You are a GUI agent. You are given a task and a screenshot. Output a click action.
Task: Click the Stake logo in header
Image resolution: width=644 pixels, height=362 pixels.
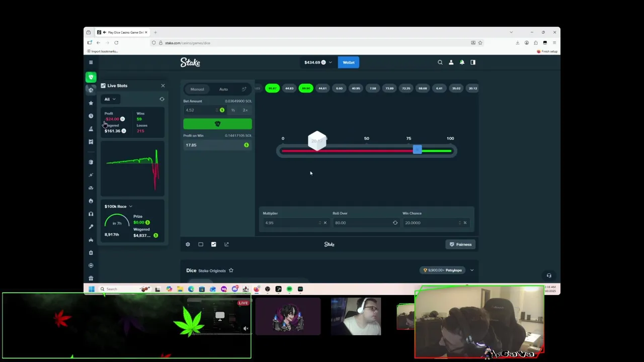190,62
